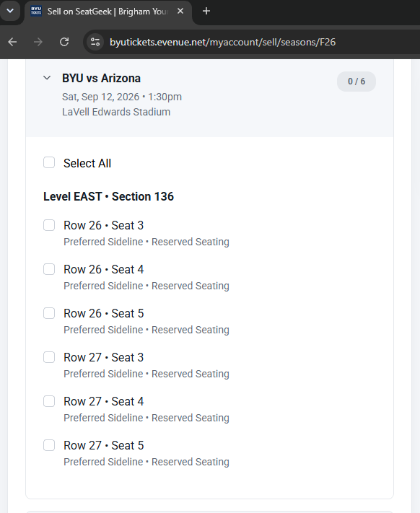Check the Select All checkbox
Image resolution: width=420 pixels, height=513 pixels.
click(49, 162)
